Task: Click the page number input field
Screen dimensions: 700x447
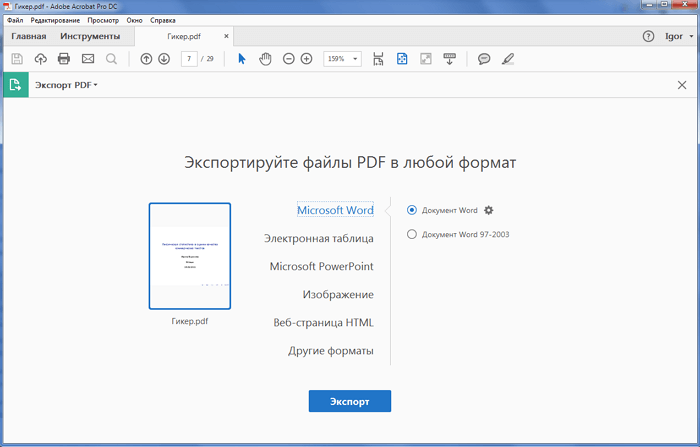Action: [x=189, y=59]
